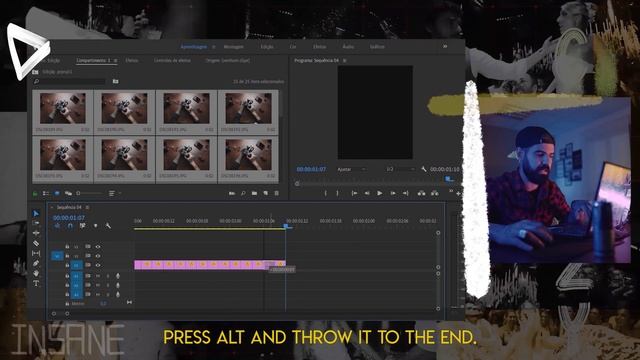Toggle the lock on track A1

pyautogui.click(x=67, y=276)
